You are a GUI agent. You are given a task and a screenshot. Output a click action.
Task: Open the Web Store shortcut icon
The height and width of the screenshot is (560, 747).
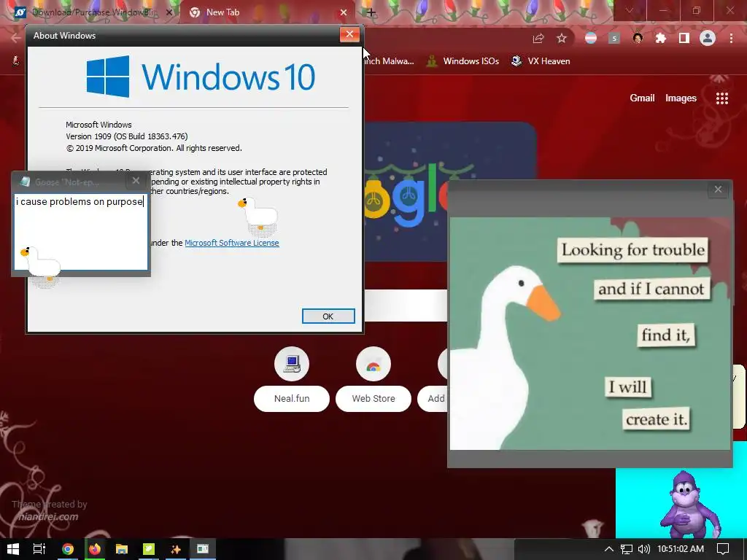pyautogui.click(x=373, y=364)
